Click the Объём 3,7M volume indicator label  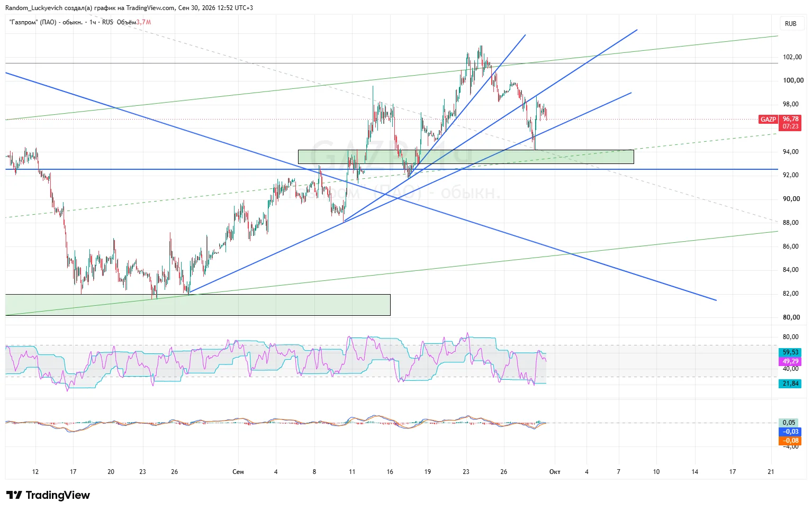(x=133, y=22)
